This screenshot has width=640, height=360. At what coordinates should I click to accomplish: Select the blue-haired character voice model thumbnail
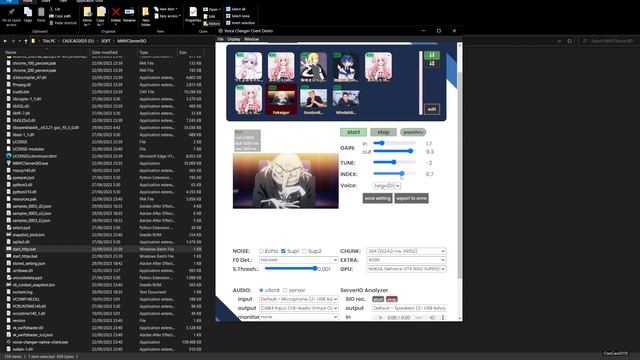coord(346,67)
